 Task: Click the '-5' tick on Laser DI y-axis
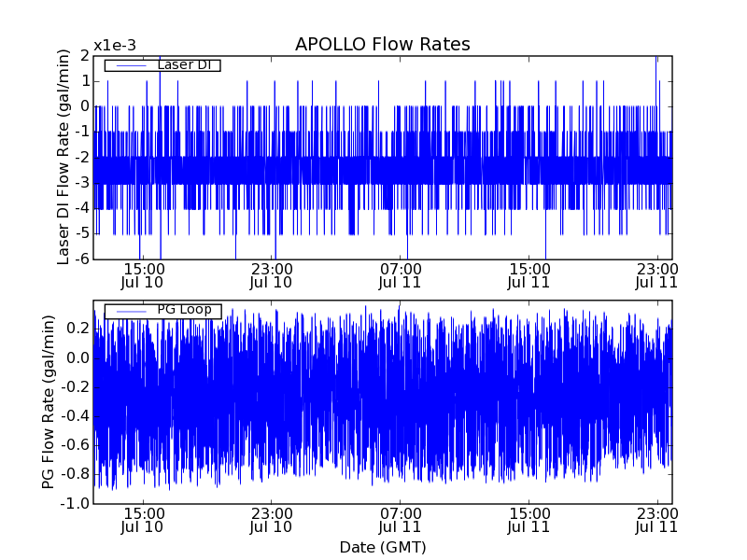[82, 233]
